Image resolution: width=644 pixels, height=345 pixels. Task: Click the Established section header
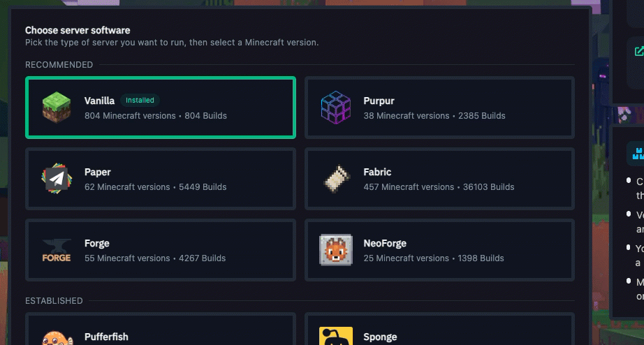click(x=54, y=301)
